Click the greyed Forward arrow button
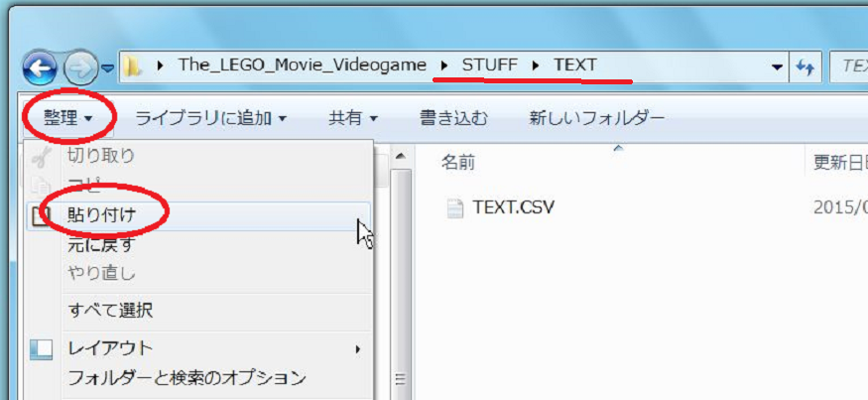Image resolution: width=868 pixels, height=400 pixels. (80, 68)
